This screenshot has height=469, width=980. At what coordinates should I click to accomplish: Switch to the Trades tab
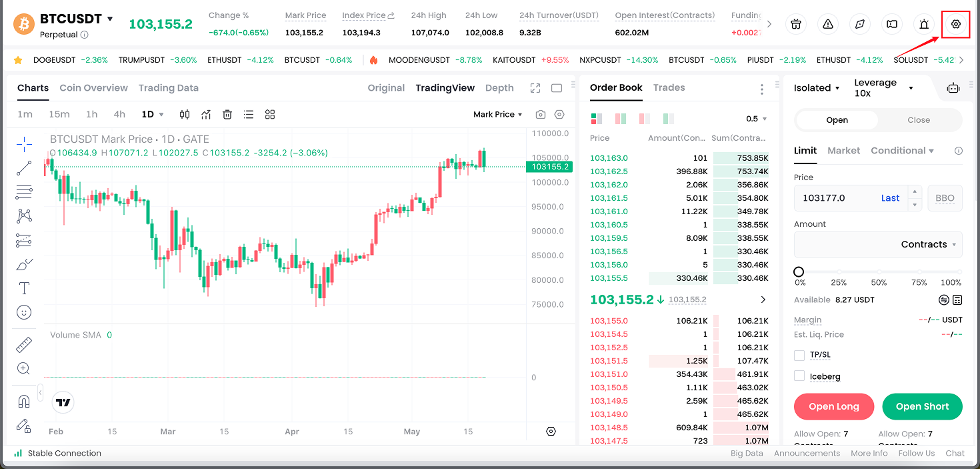click(669, 88)
